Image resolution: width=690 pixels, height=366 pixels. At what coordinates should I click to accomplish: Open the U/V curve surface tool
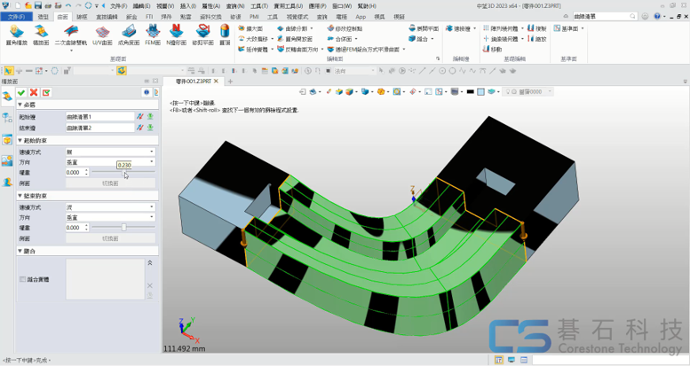102,35
